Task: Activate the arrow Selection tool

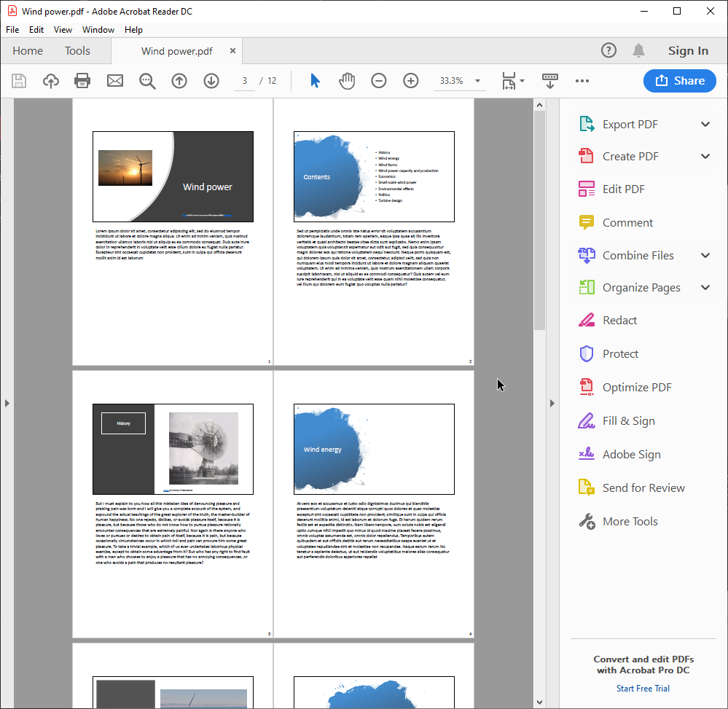Action: click(x=315, y=81)
